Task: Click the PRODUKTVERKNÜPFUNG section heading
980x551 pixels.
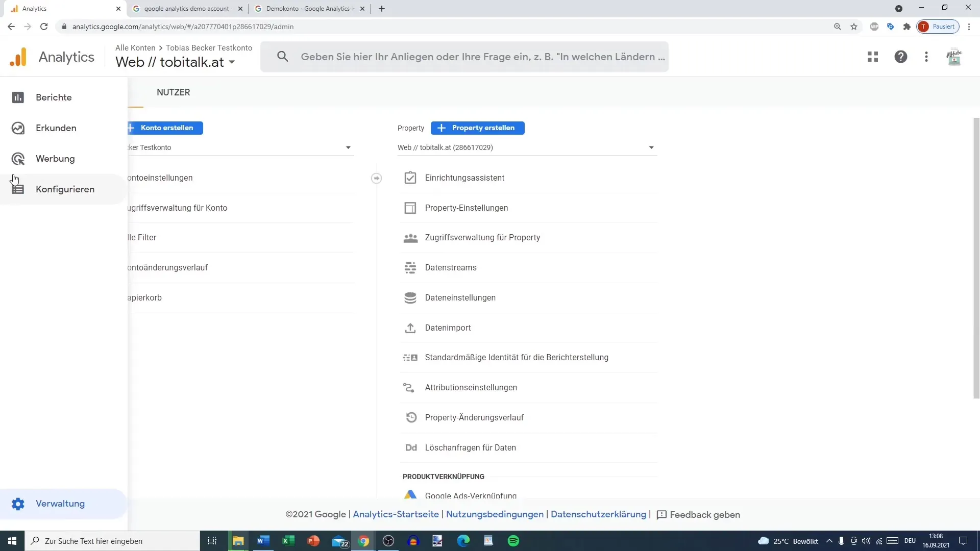Action: coord(444,477)
